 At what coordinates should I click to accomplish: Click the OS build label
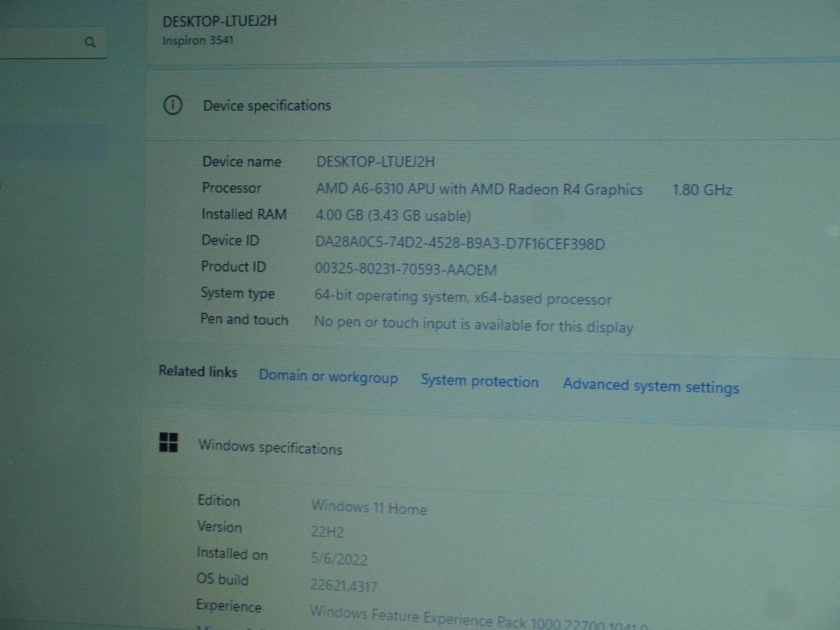point(223,579)
